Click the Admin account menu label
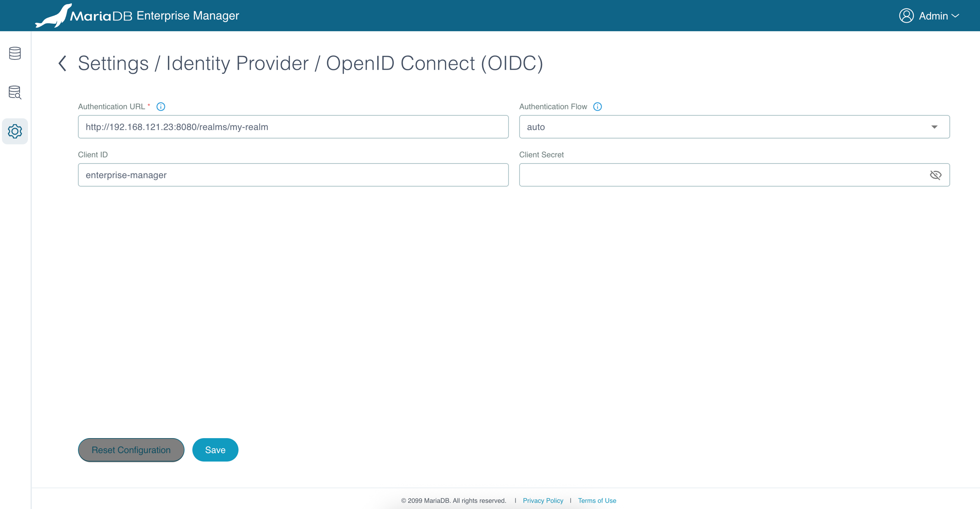Image resolution: width=980 pixels, height=509 pixels. (933, 16)
